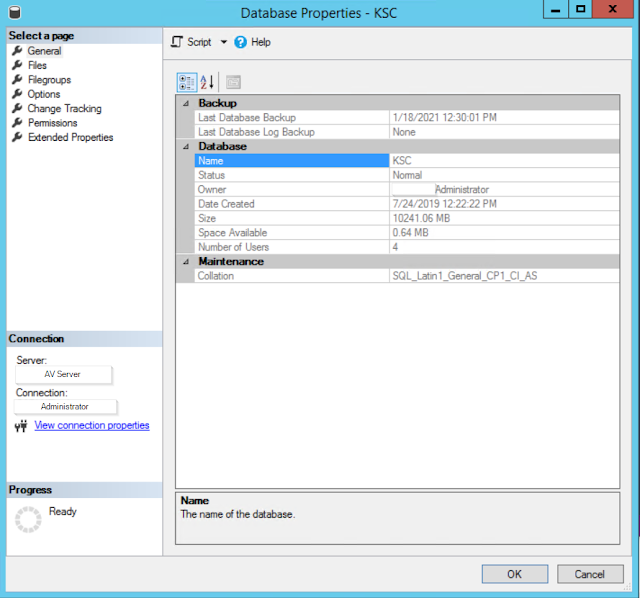Collapse the Backup category
Screen dimensions: 640x598
click(x=186, y=103)
